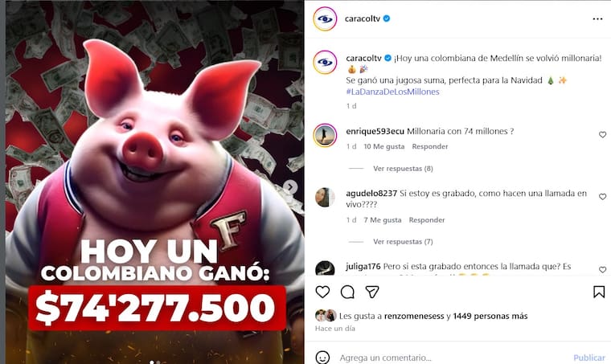Open enrique593ecu's avatar profile
Viewport: 611px width, 364px height.
tap(325, 135)
